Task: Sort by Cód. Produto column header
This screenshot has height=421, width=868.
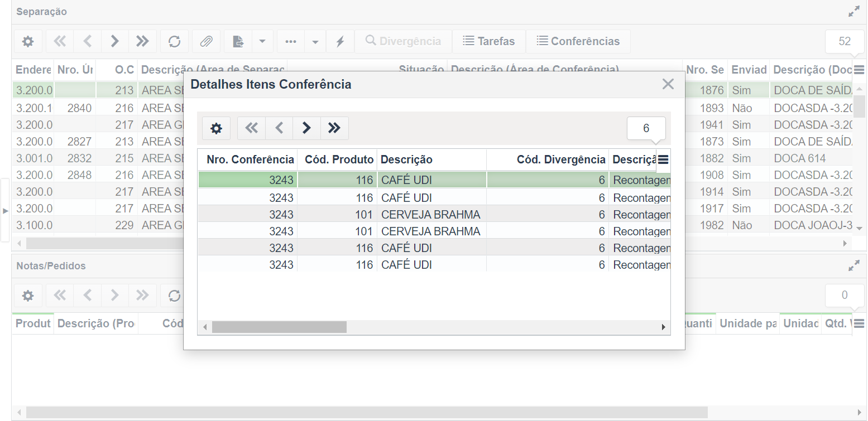Action: click(337, 160)
